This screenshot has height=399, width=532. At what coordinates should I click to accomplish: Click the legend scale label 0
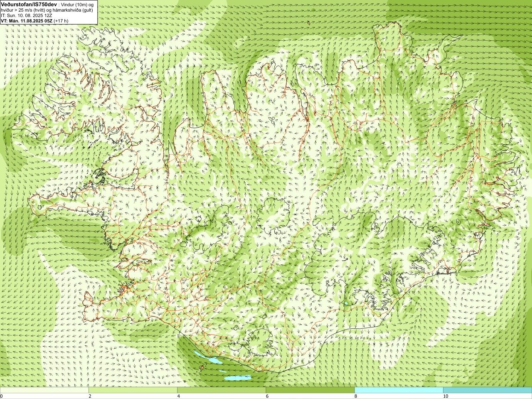point(2,396)
